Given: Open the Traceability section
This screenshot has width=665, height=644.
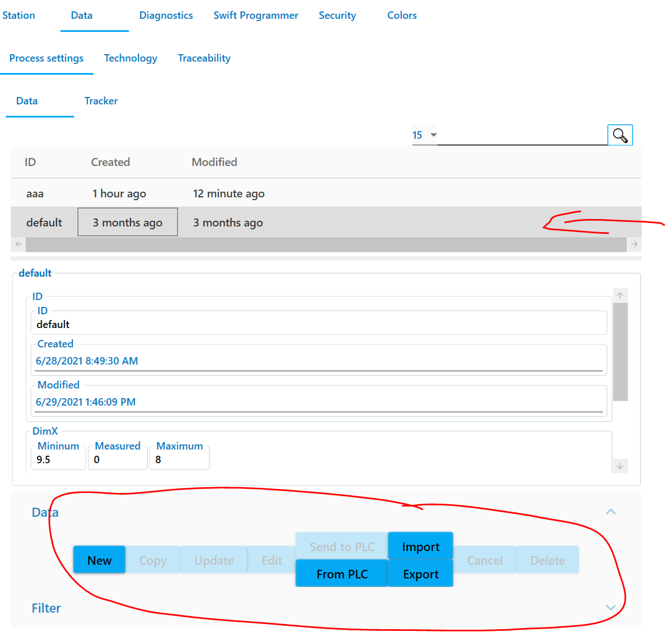Looking at the screenshot, I should [204, 58].
